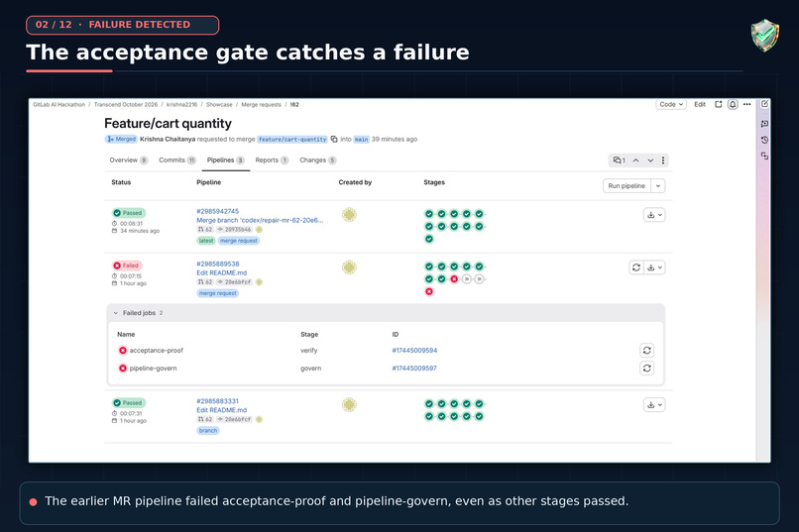This screenshot has width=799, height=532.
Task: Click the Run pipeline button
Action: [627, 186]
